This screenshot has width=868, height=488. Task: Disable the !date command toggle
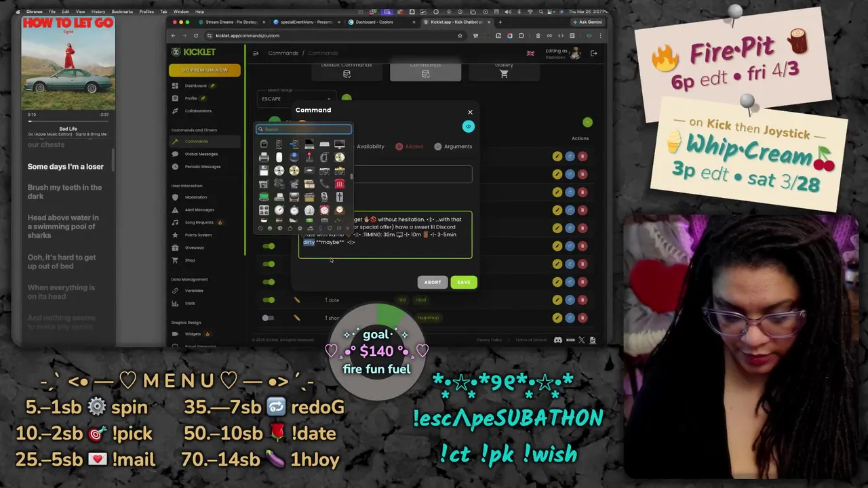(269, 300)
